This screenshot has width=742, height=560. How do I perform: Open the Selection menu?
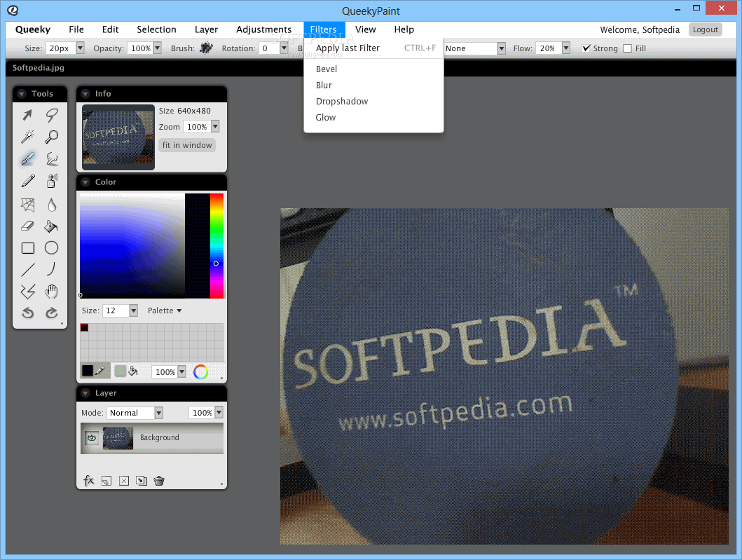pos(156,29)
